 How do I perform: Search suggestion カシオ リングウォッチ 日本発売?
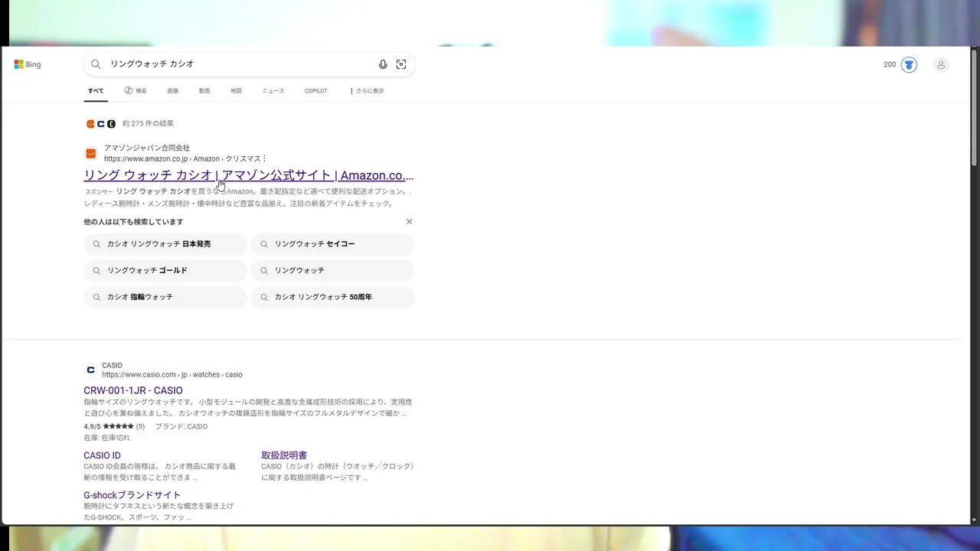[165, 244]
